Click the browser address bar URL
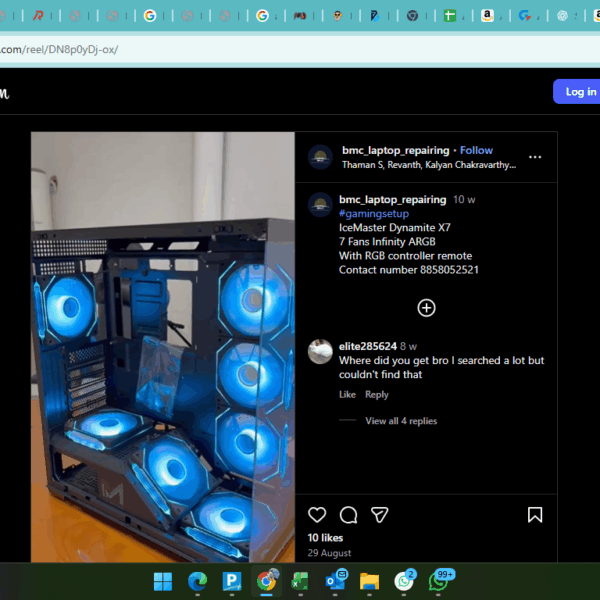Image resolution: width=600 pixels, height=600 pixels. [60, 49]
